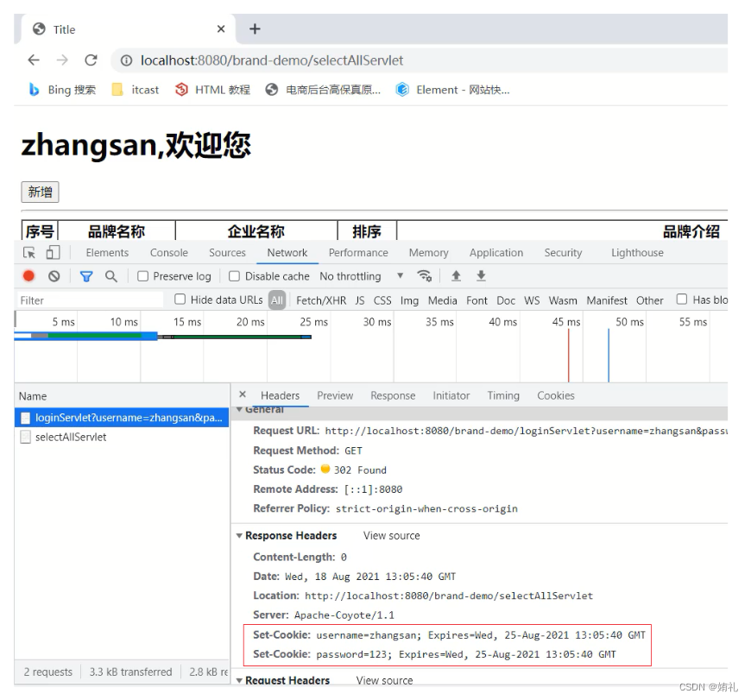This screenshot has width=751, height=700.
Task: Open the Cookies detail tab
Action: pos(556,395)
